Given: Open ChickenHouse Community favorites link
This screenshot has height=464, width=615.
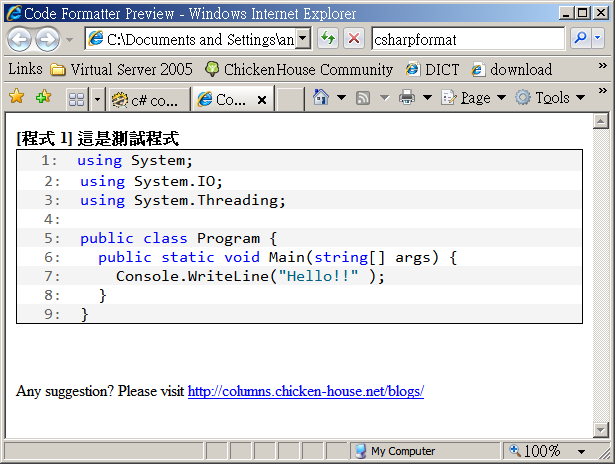Looking at the screenshot, I should click(x=298, y=70).
